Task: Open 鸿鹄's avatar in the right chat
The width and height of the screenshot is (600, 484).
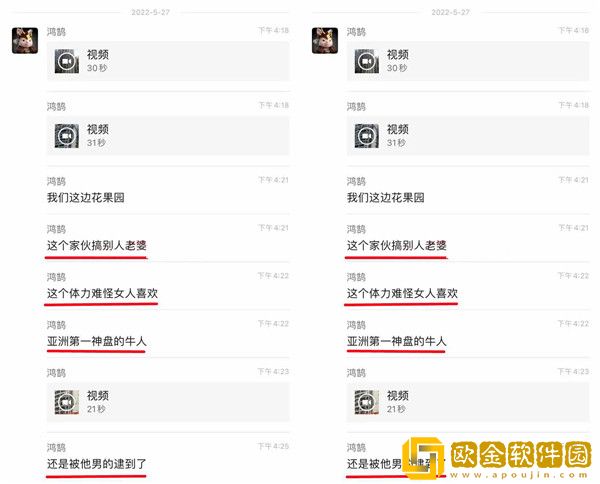Action: (325, 41)
